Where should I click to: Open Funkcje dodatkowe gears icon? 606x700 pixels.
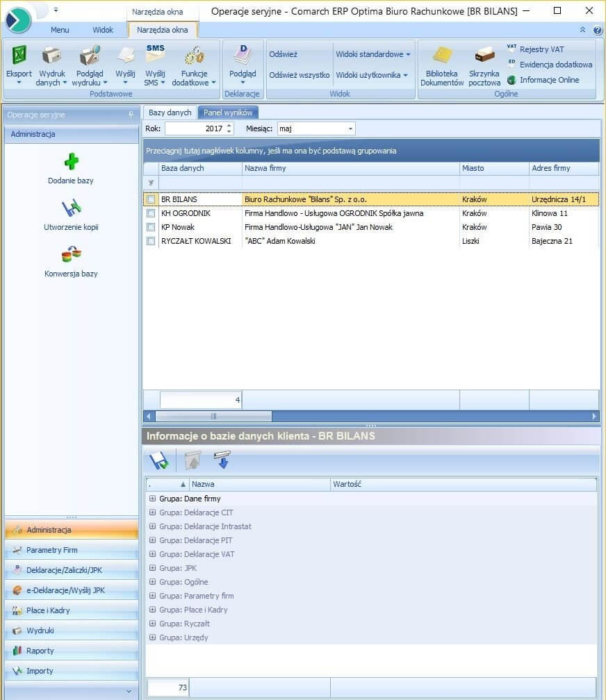194,56
